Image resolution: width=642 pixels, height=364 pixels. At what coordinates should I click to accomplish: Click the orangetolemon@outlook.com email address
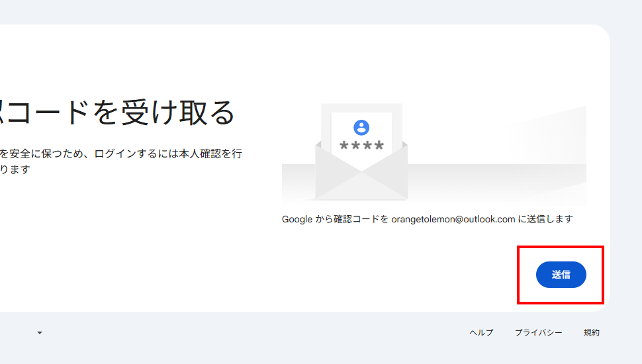coord(453,219)
